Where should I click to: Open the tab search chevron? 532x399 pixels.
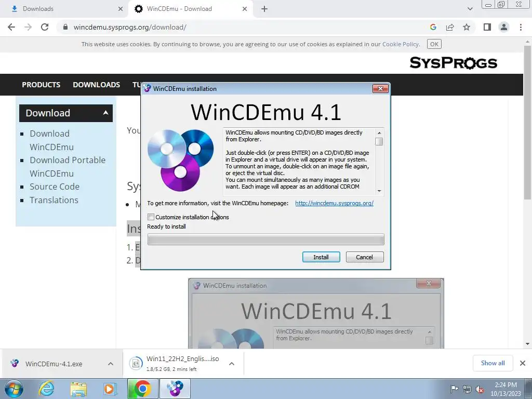[x=470, y=9]
